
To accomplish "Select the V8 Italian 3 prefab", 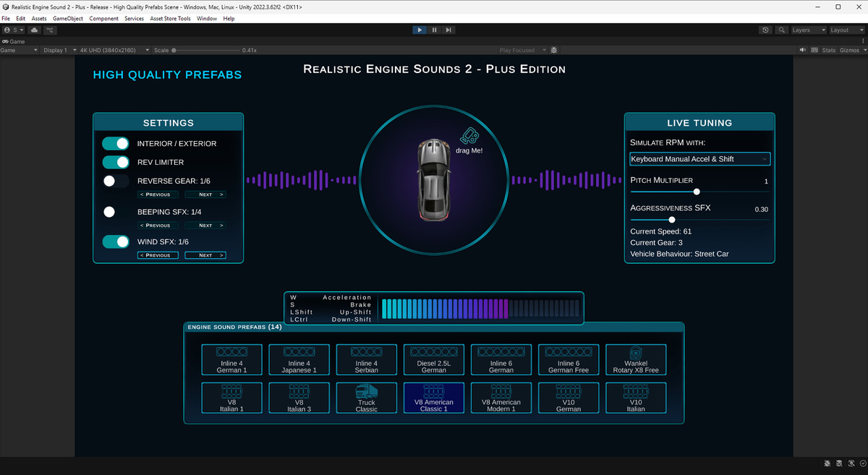I will point(299,398).
